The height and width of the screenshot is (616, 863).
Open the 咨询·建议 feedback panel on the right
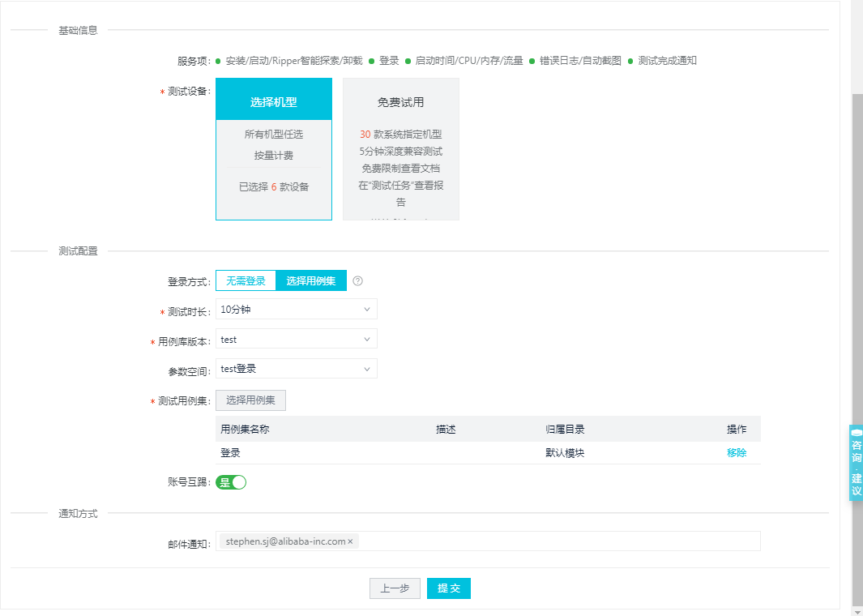(x=856, y=462)
